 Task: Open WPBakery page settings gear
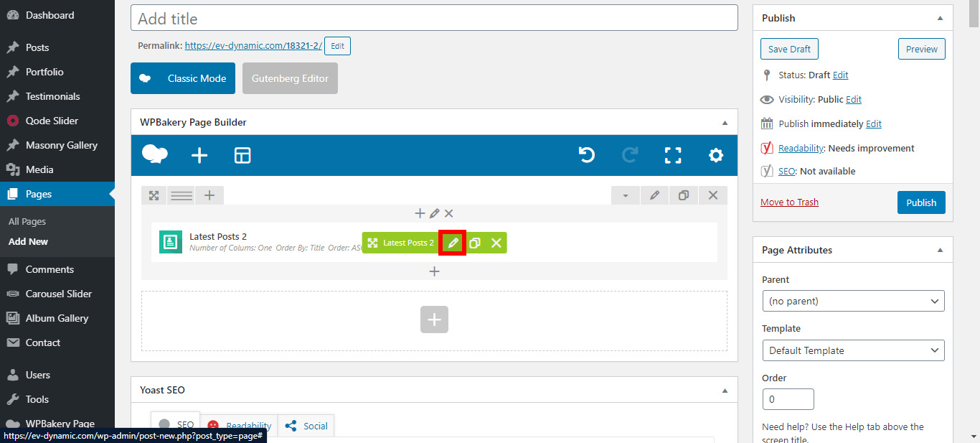point(715,155)
